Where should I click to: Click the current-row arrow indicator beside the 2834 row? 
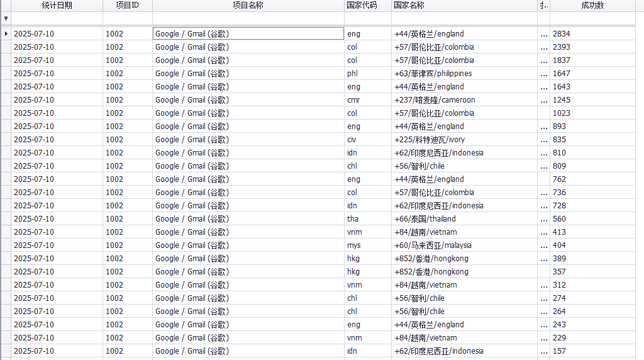[x=6, y=34]
